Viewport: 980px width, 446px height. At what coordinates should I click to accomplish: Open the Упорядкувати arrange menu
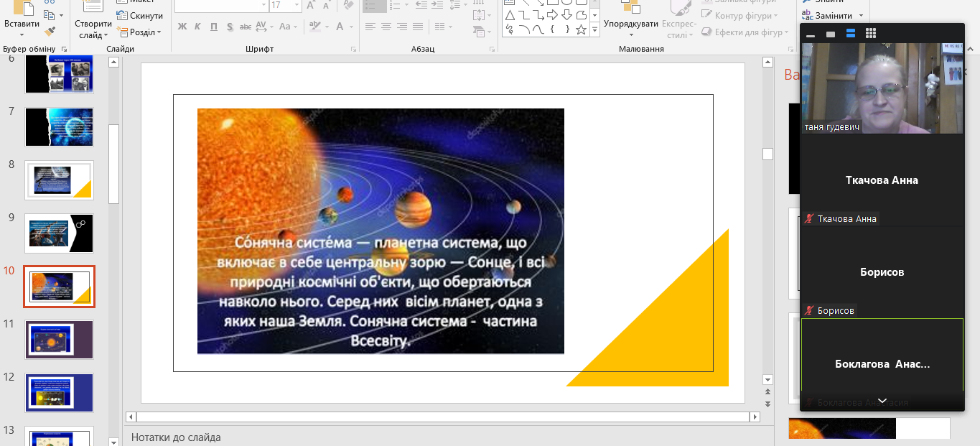tap(631, 19)
